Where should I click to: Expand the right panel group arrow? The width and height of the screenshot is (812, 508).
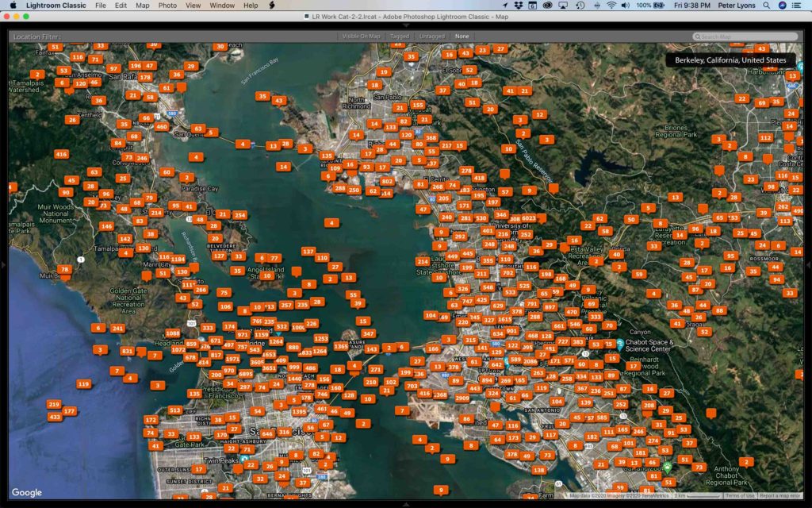[x=808, y=265]
